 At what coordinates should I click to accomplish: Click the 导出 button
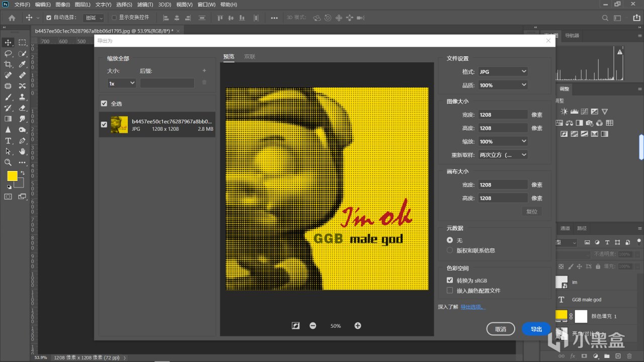click(536, 329)
